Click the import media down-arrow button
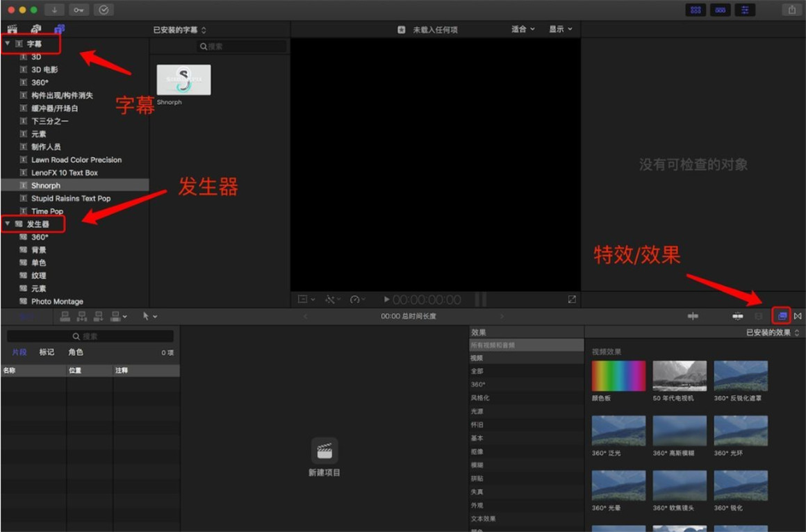The image size is (806, 532). 54,10
